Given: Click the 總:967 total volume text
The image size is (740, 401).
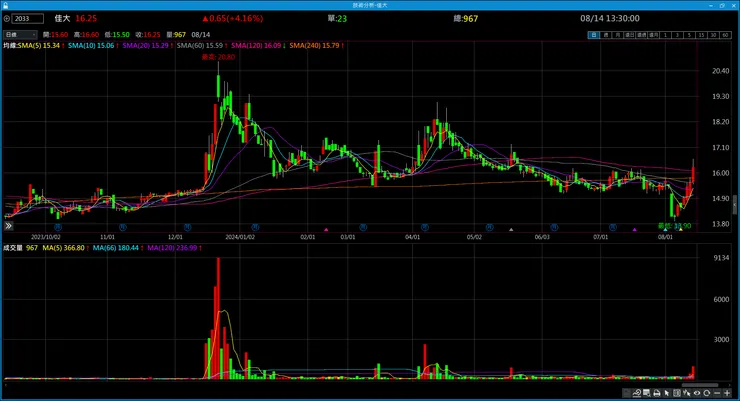Looking at the screenshot, I should pyautogui.click(x=465, y=18).
